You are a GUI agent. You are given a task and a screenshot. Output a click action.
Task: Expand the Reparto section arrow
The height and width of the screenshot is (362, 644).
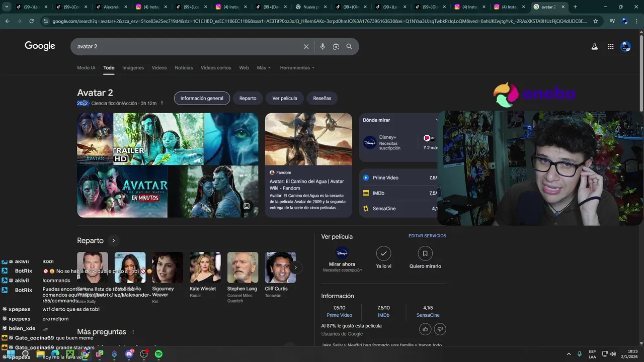point(114,241)
